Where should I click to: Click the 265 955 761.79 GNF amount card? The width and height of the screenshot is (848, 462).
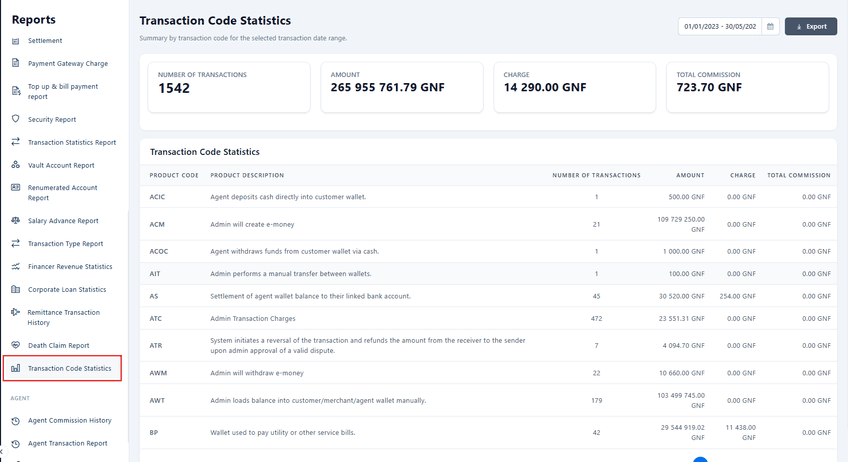[x=402, y=87]
